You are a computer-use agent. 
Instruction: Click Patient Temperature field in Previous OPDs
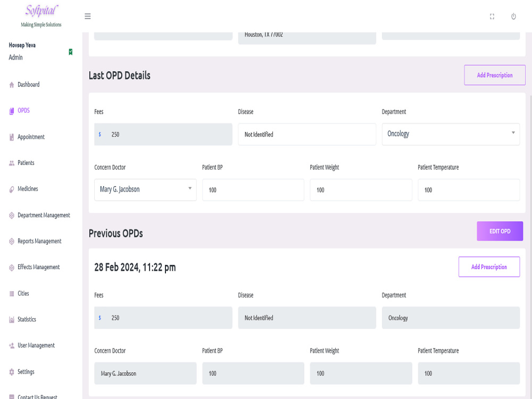tap(469, 373)
